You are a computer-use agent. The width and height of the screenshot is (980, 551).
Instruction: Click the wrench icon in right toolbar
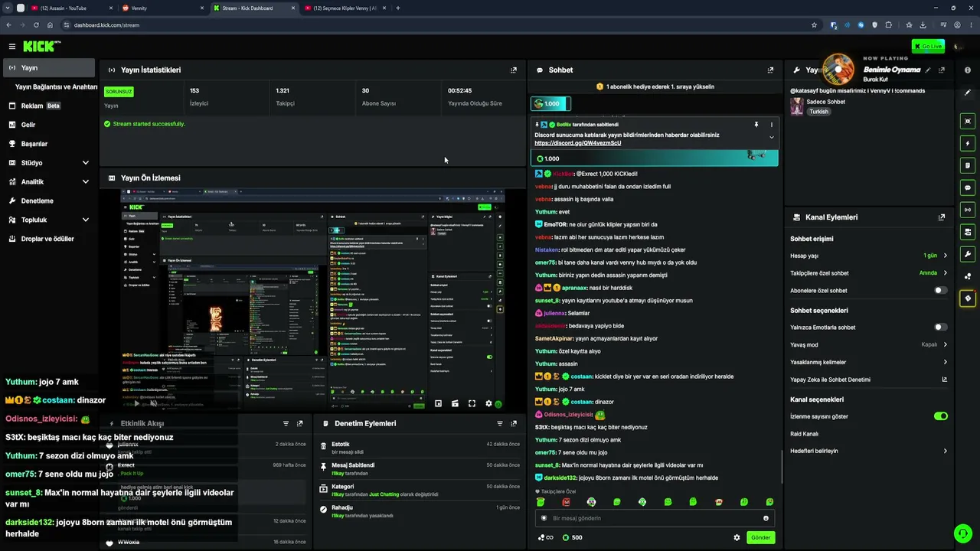968,254
